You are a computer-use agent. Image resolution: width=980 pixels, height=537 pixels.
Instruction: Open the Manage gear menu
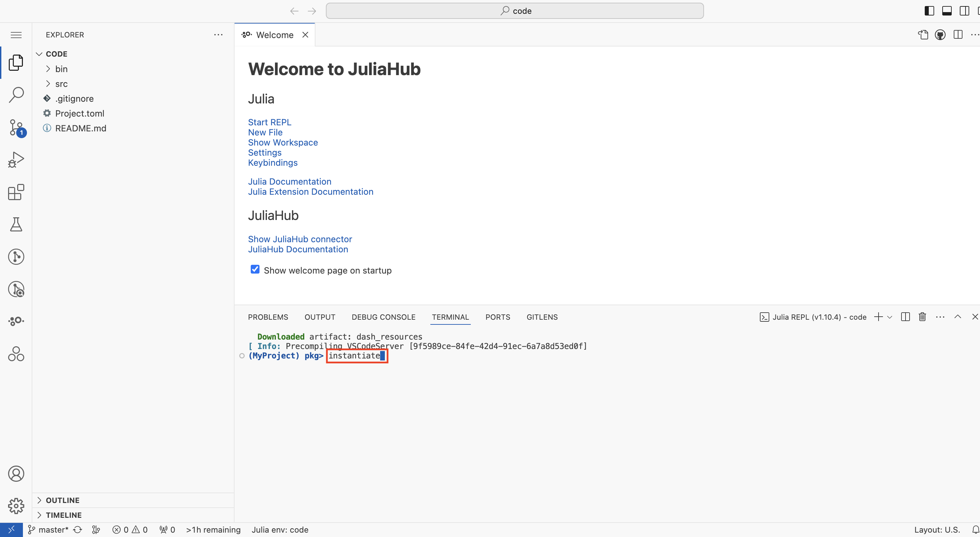coord(16,505)
